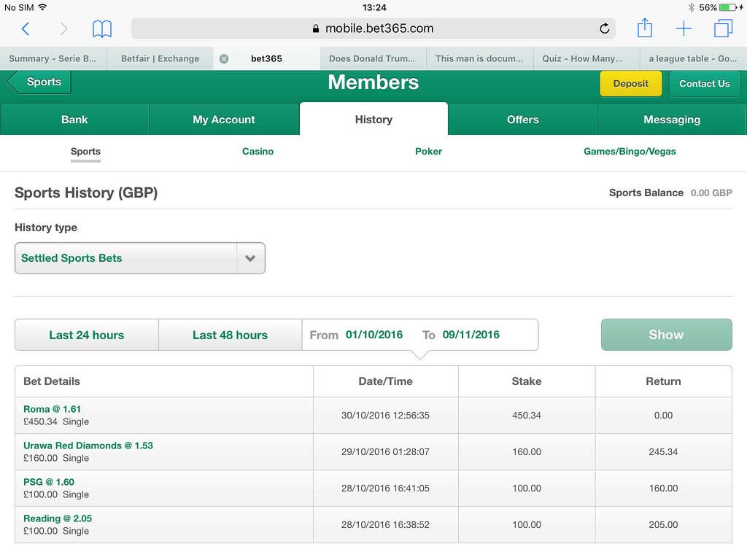Open the My Account tab
Viewport: 747px width, 560px height.
click(224, 119)
